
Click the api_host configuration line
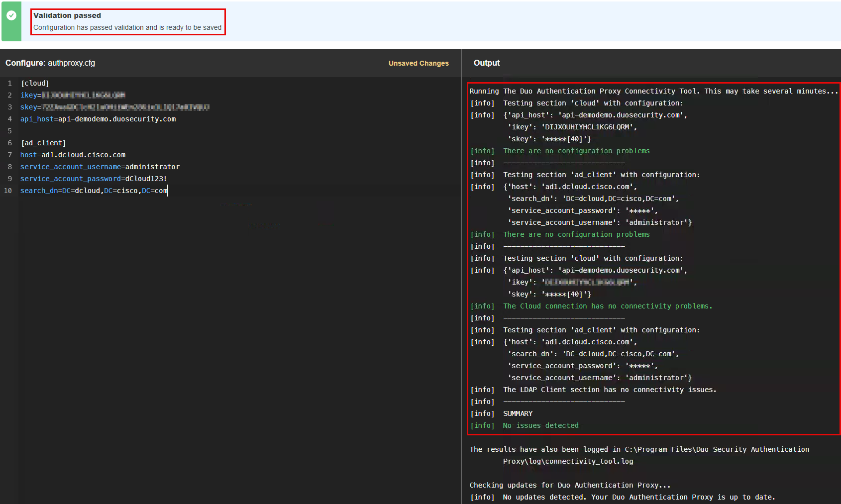(x=98, y=119)
